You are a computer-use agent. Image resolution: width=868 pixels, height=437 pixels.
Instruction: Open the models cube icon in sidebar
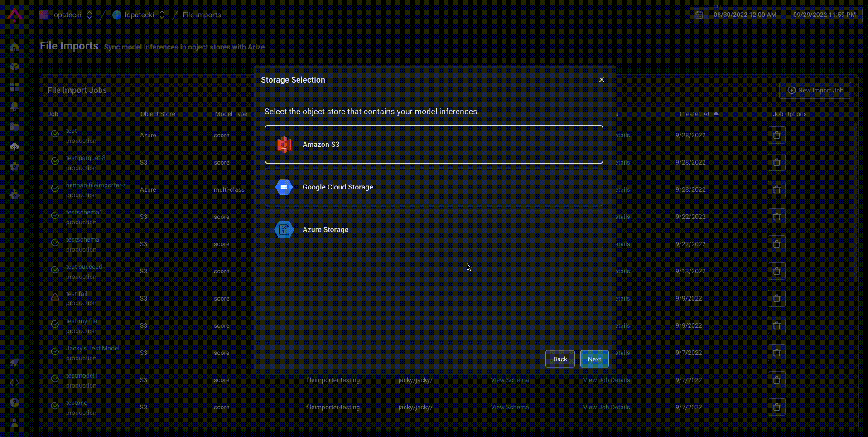14,67
